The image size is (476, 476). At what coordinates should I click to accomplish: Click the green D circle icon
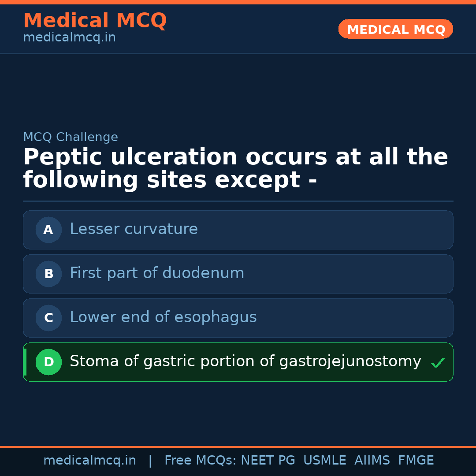(x=48, y=362)
